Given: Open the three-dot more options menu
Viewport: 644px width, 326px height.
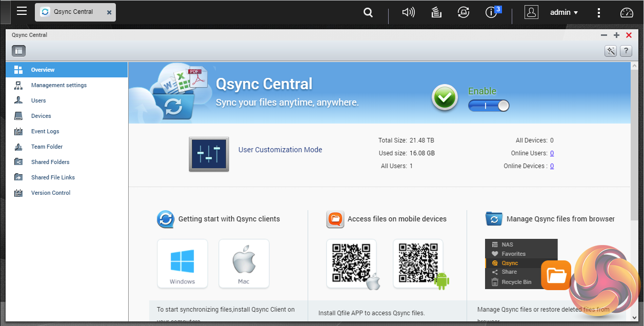Looking at the screenshot, I should pos(599,13).
